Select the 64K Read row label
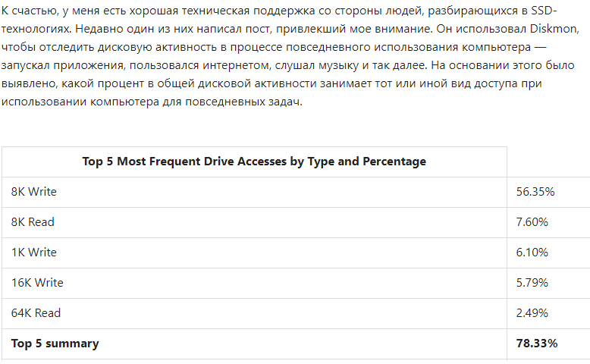Viewport: 590px width, 364px height. [36, 313]
